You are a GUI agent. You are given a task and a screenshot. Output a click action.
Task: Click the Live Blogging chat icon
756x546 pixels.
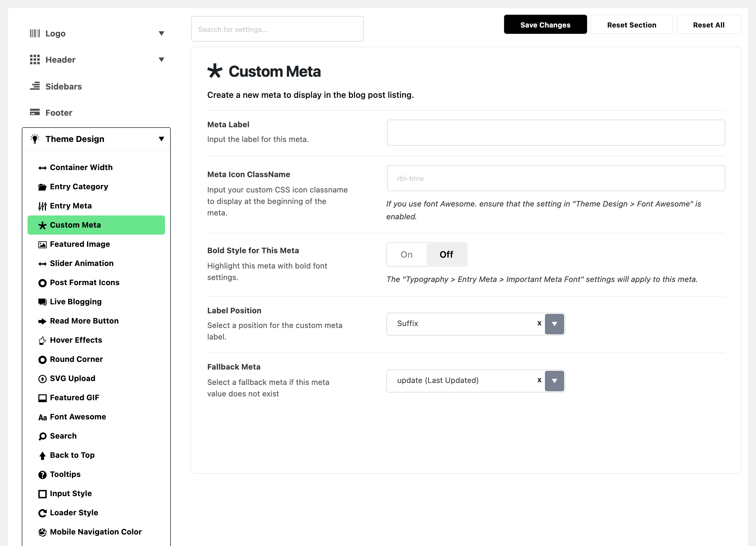[x=42, y=302]
